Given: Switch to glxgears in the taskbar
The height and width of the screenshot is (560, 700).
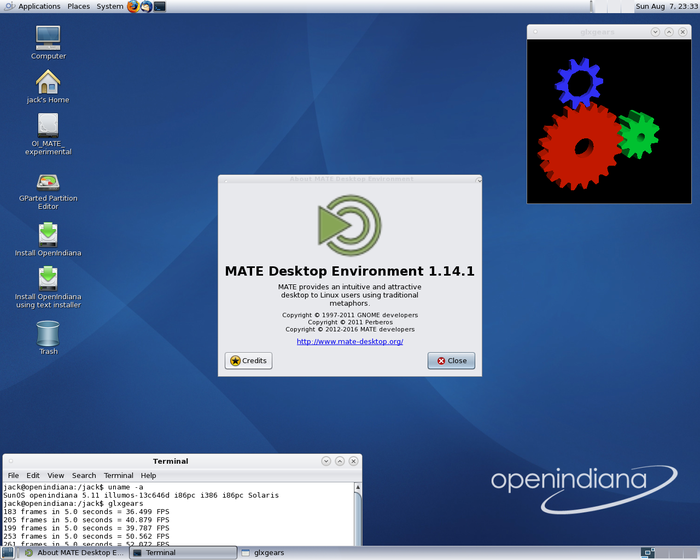Looking at the screenshot, I should tap(265, 552).
